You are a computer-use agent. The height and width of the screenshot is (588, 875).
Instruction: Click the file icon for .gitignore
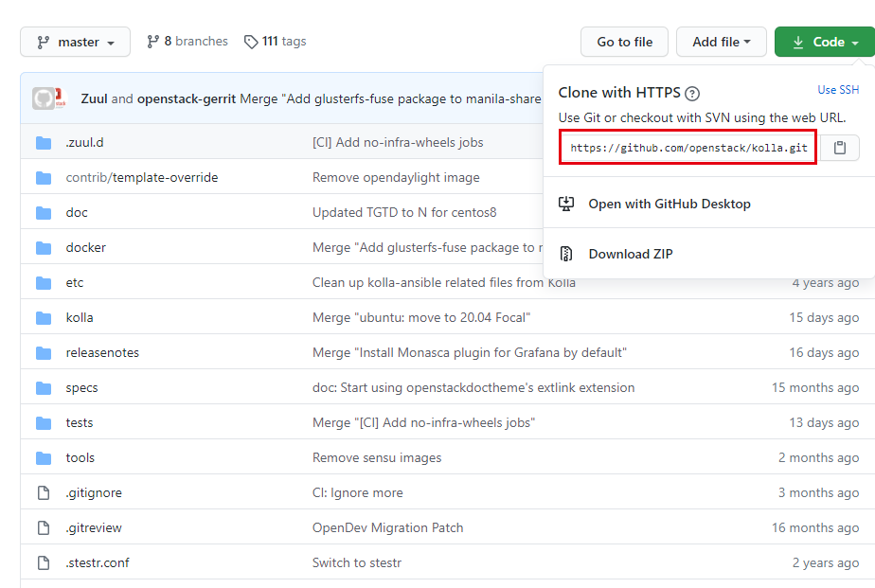[44, 492]
